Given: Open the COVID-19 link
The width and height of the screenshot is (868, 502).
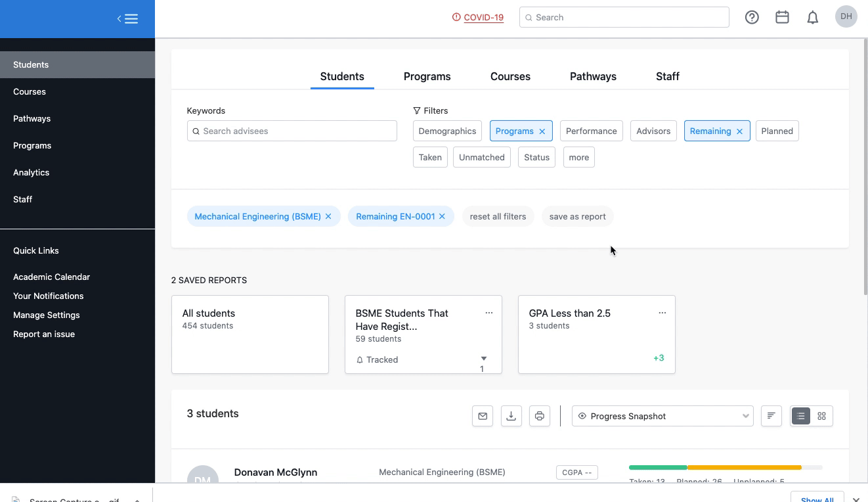Looking at the screenshot, I should coord(483,18).
